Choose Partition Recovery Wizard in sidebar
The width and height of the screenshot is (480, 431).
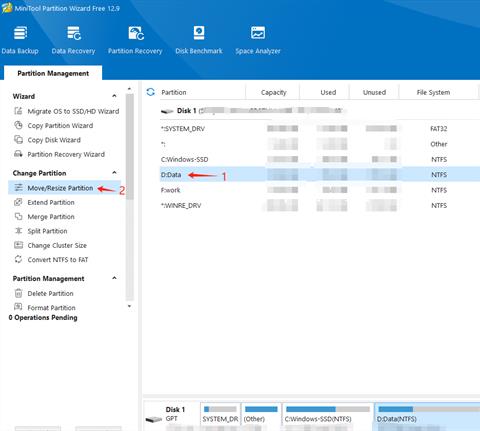tap(66, 154)
